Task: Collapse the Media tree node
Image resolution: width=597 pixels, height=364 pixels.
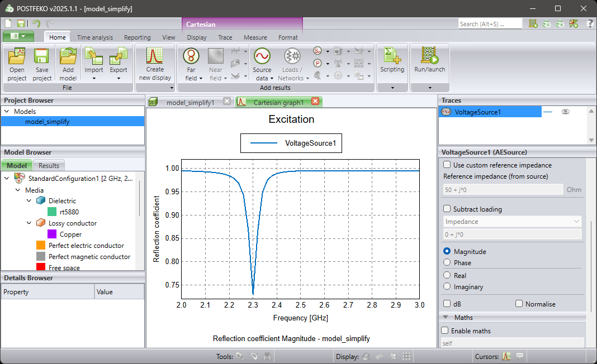Action: click(x=17, y=190)
